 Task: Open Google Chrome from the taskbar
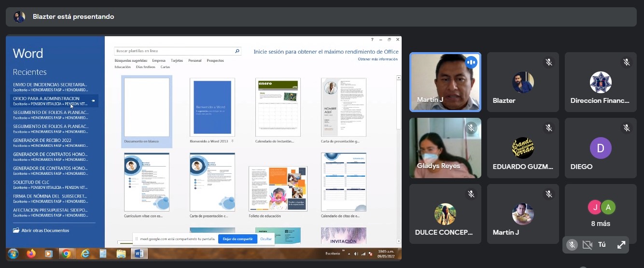click(x=66, y=254)
